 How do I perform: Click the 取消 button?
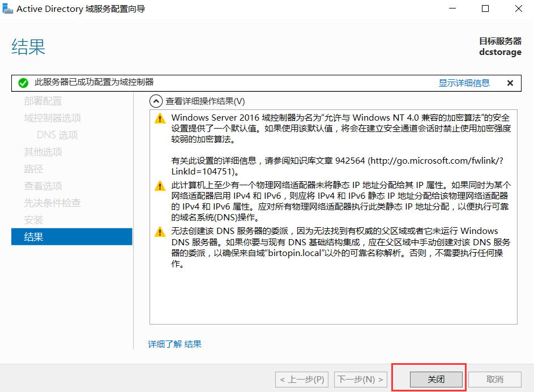tap(495, 380)
